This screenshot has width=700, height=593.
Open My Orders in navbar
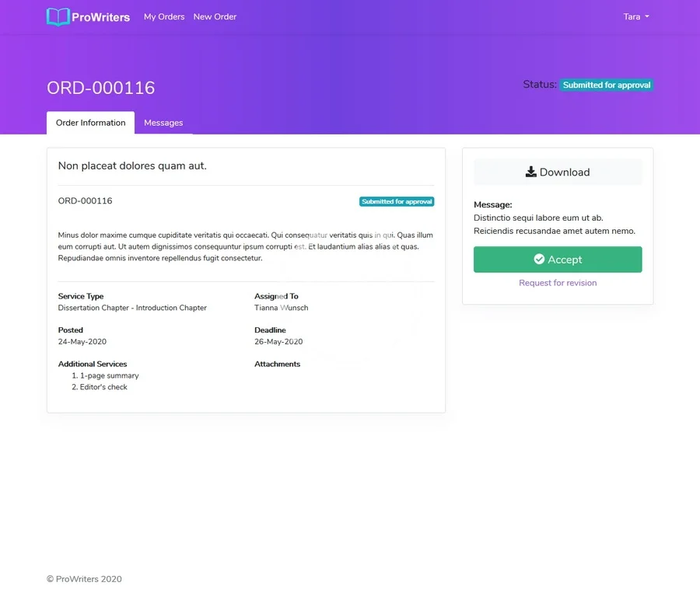point(164,16)
